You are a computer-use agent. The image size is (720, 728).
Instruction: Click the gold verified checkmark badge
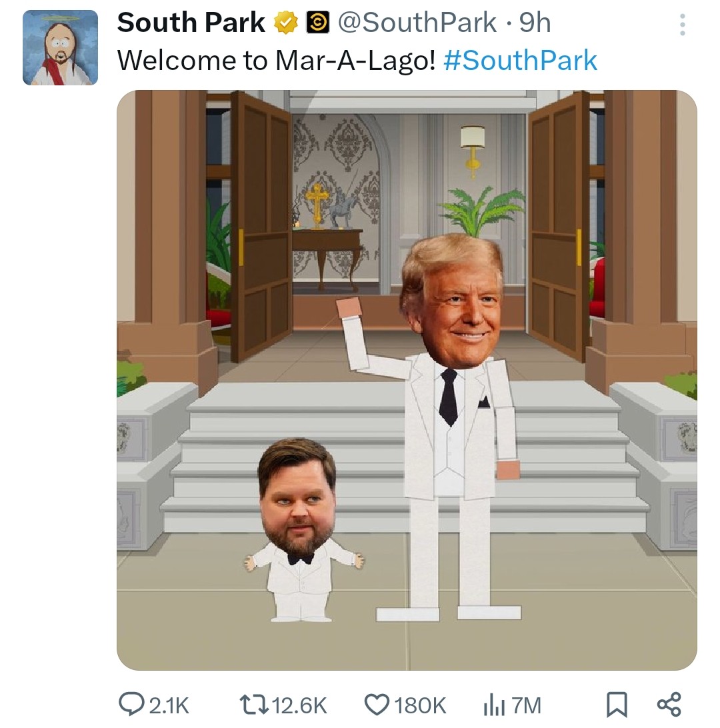tap(285, 23)
